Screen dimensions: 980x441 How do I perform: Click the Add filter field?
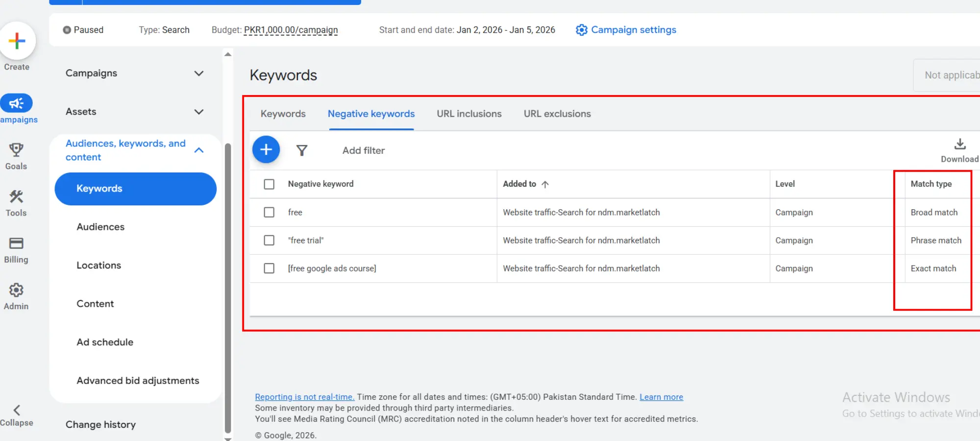pos(364,150)
